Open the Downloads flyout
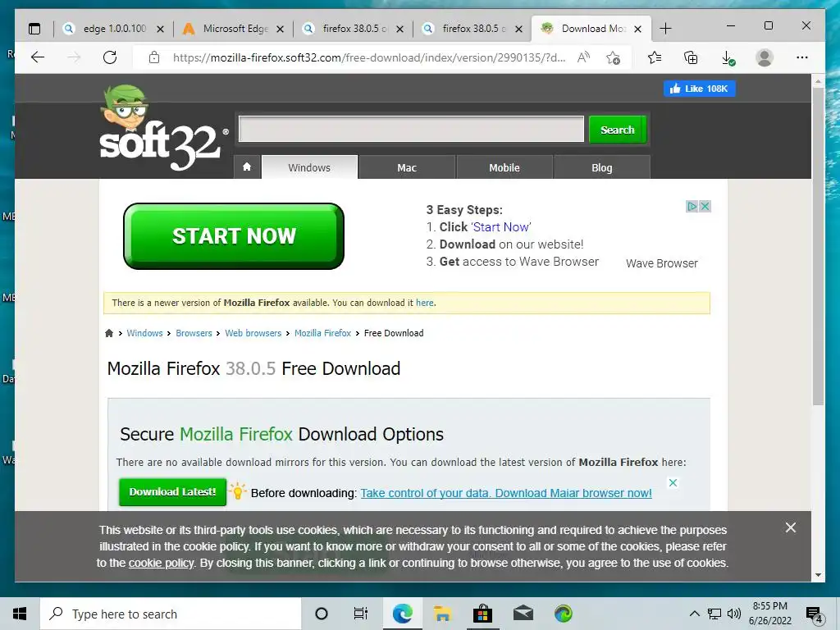 [x=728, y=58]
